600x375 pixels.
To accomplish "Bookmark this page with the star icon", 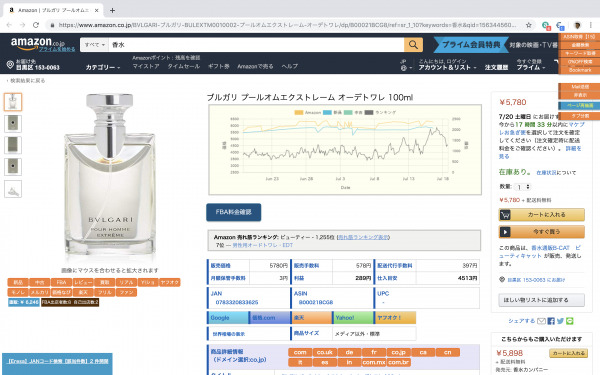I will 528,25.
